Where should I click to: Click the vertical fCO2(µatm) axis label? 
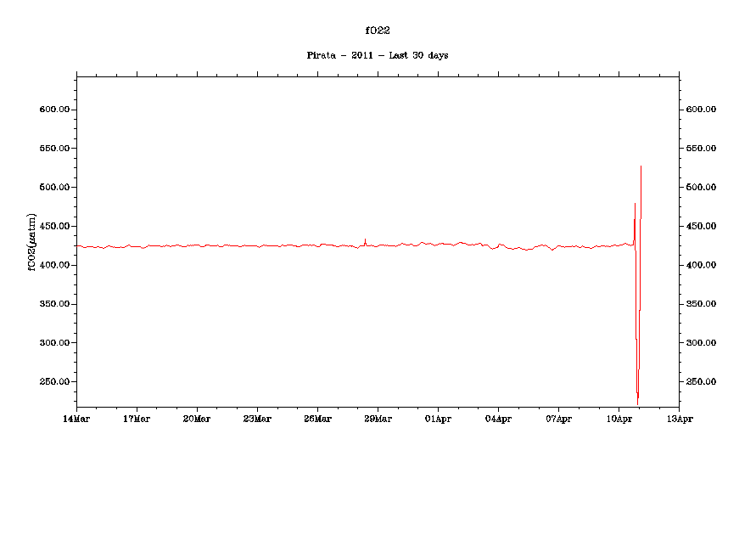[32, 241]
